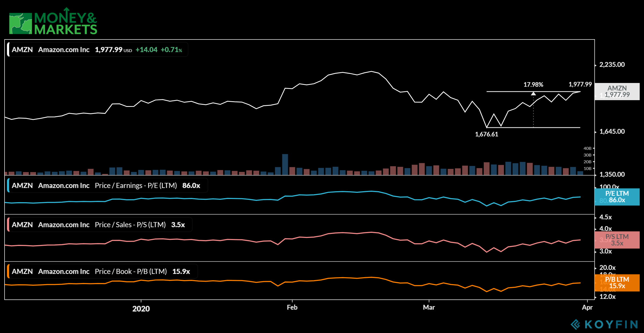Click the Koyfin logo
Image resolution: width=644 pixels, height=333 pixels.
tap(604, 324)
